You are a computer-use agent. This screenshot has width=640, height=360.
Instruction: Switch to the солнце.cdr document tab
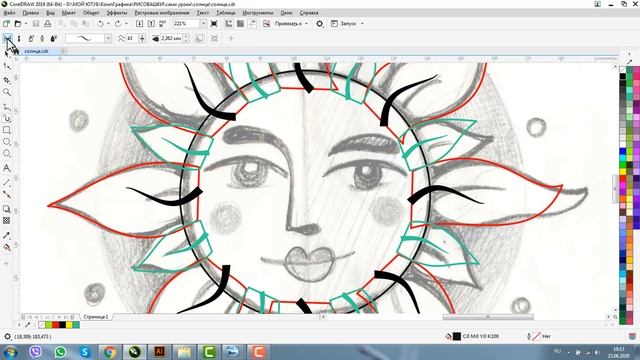[36, 51]
